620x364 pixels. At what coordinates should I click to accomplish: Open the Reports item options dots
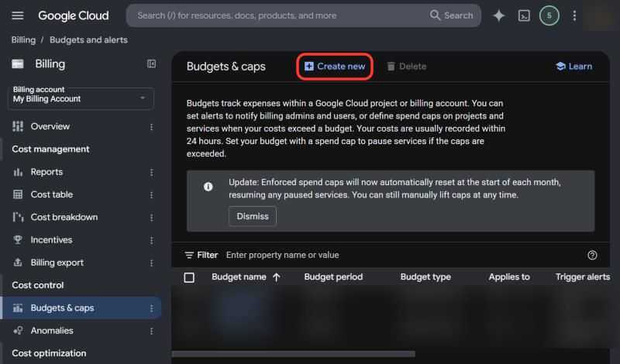click(x=151, y=172)
